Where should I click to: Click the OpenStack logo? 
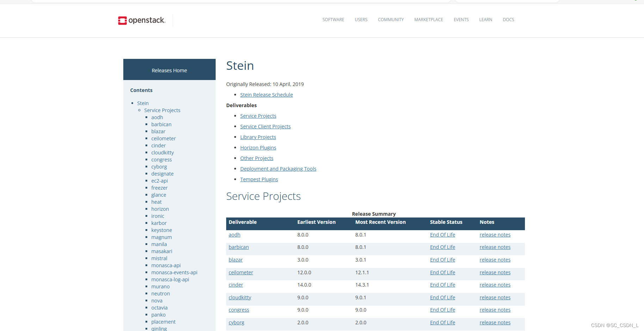click(142, 20)
